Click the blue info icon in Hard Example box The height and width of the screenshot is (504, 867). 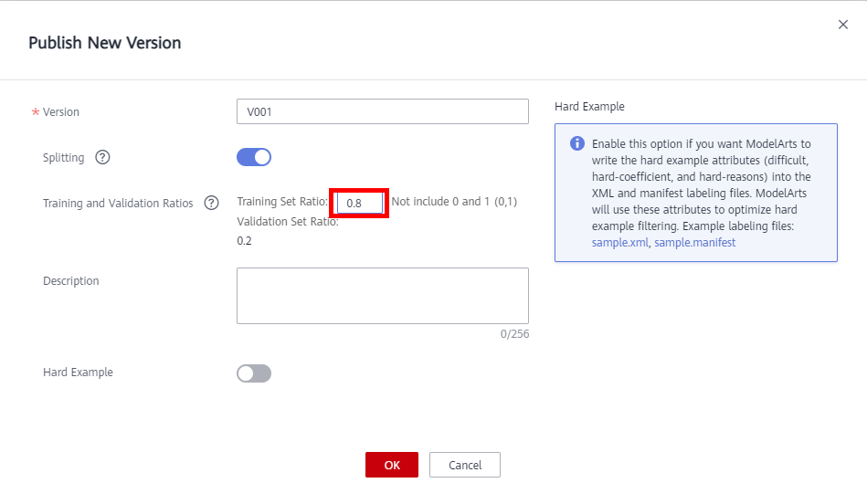click(x=577, y=144)
